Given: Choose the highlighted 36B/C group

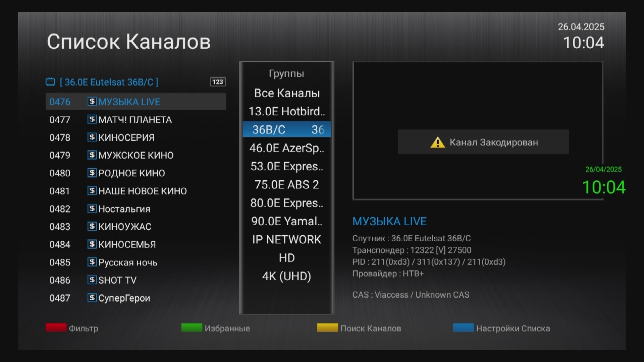Looking at the screenshot, I should pyautogui.click(x=287, y=129).
